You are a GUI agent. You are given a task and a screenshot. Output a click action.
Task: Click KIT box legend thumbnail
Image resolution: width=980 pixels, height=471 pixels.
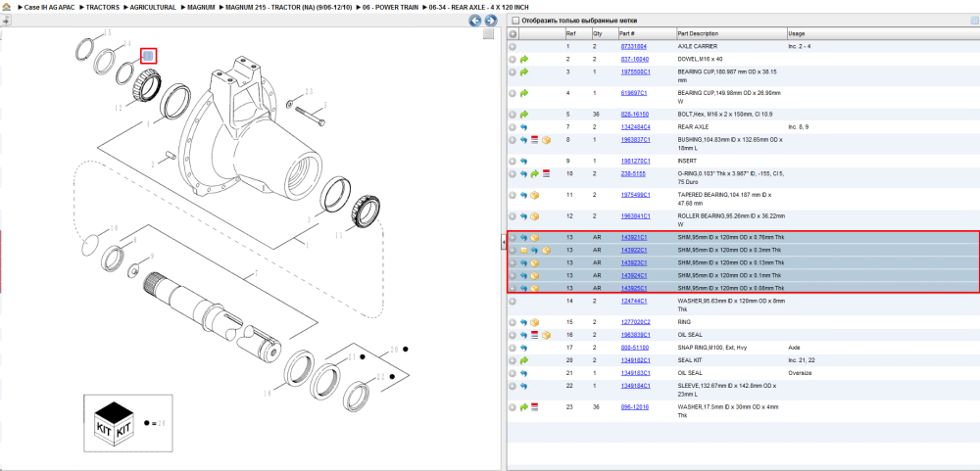(x=128, y=422)
